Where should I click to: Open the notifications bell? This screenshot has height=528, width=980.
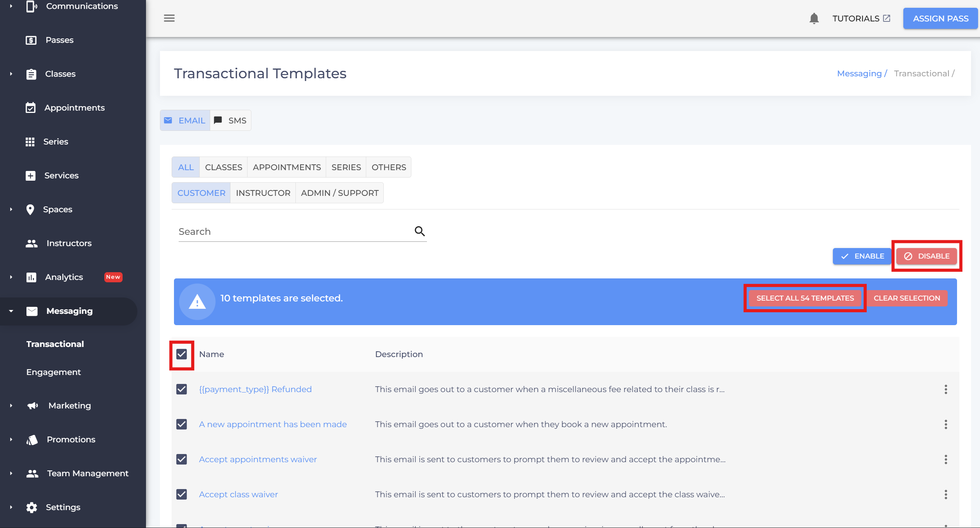814,18
